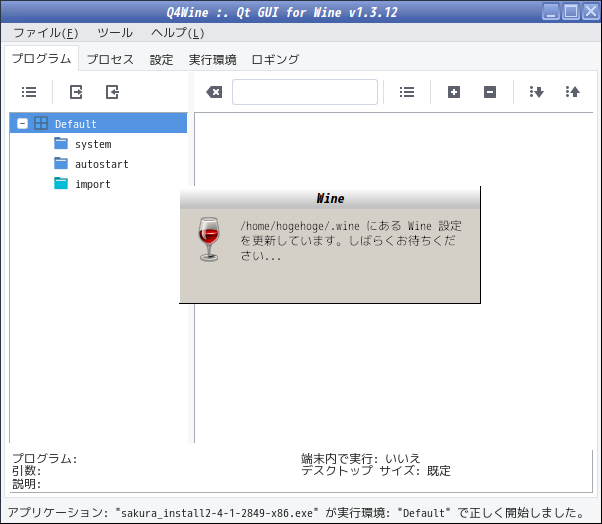Clear the search filter with backspace icon
The image size is (602, 524).
pyautogui.click(x=214, y=92)
